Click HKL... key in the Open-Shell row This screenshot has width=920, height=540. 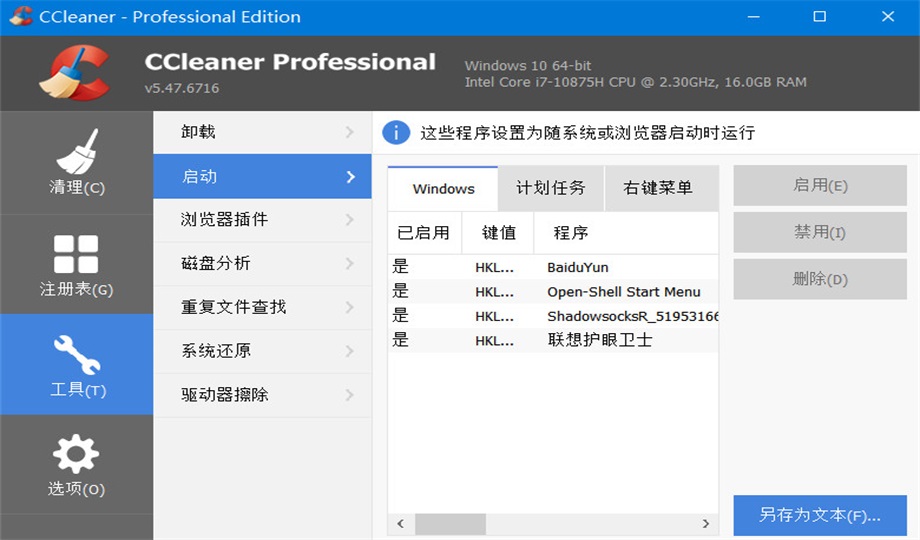pyautogui.click(x=494, y=292)
